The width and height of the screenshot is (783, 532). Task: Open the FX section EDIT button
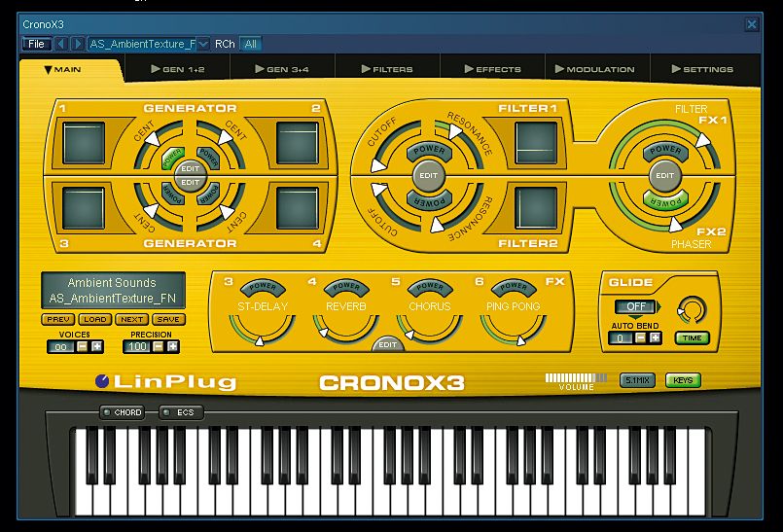[387, 344]
